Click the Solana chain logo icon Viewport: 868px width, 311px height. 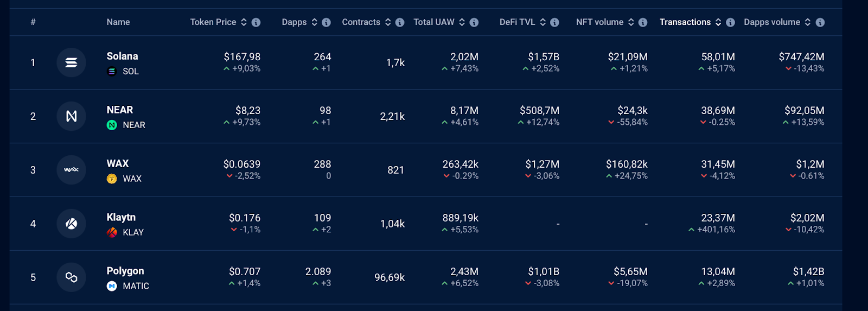71,62
